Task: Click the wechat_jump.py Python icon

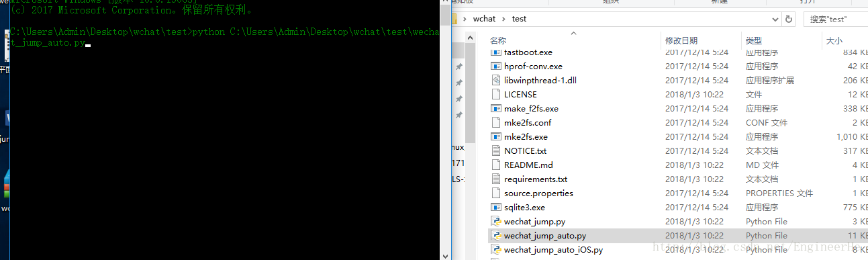Action: (496, 221)
